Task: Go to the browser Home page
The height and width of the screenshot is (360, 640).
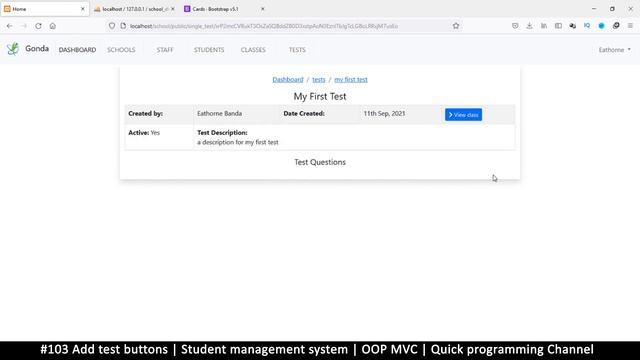Action: tap(53, 26)
